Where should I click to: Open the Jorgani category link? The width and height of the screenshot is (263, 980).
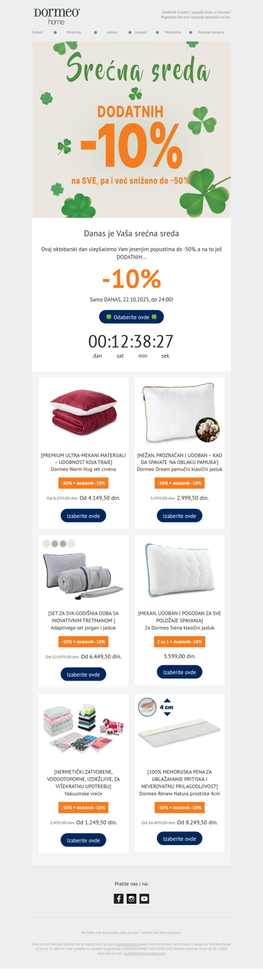click(x=141, y=32)
